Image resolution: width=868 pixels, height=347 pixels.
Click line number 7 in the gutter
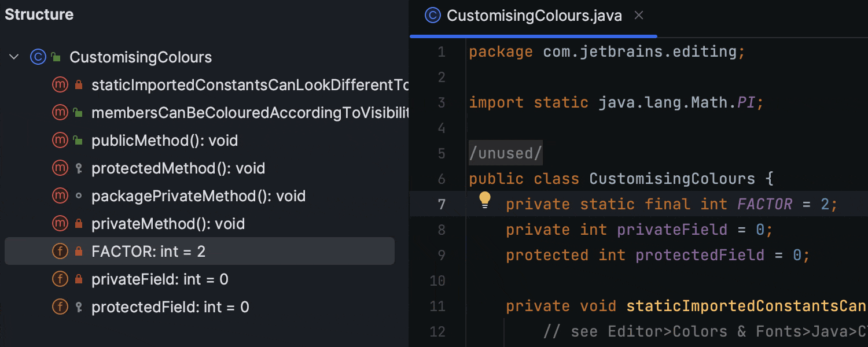point(442,204)
